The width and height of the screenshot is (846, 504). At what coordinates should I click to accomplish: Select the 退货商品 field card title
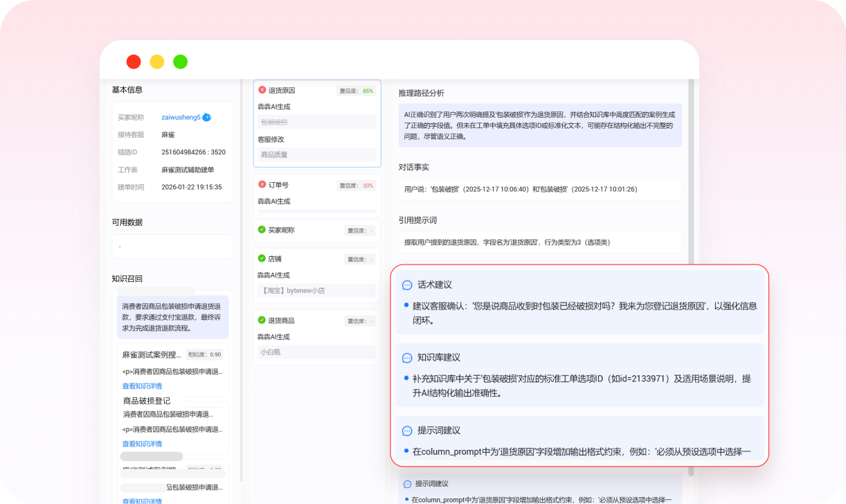(x=282, y=320)
